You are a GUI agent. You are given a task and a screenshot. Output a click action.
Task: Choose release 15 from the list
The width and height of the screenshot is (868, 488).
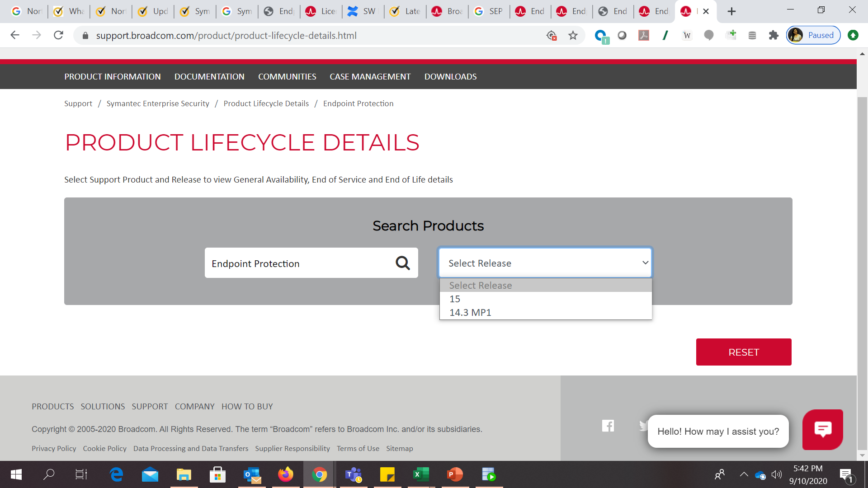pos(455,299)
